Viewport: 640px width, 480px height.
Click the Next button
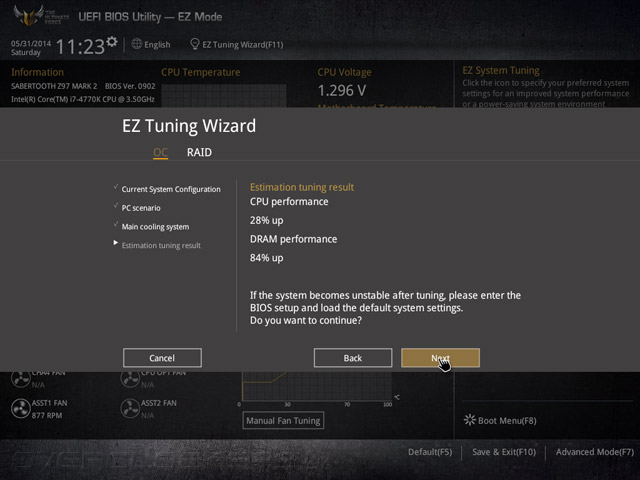coord(440,358)
